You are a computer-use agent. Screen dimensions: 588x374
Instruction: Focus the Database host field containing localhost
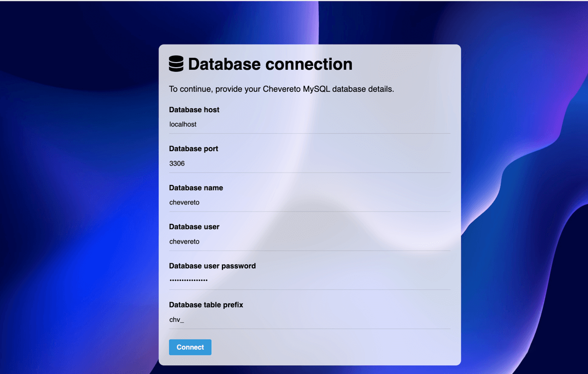click(310, 124)
